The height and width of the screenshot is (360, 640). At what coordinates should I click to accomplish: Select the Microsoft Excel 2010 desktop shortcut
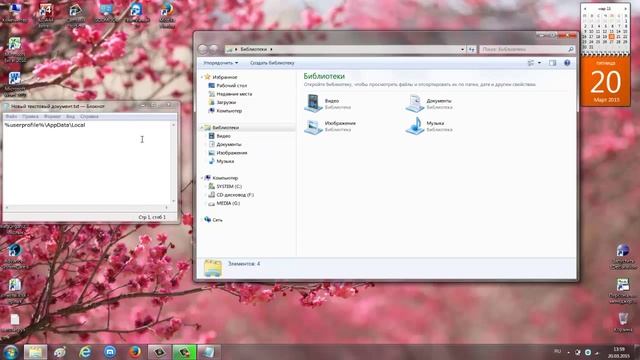click(x=15, y=50)
